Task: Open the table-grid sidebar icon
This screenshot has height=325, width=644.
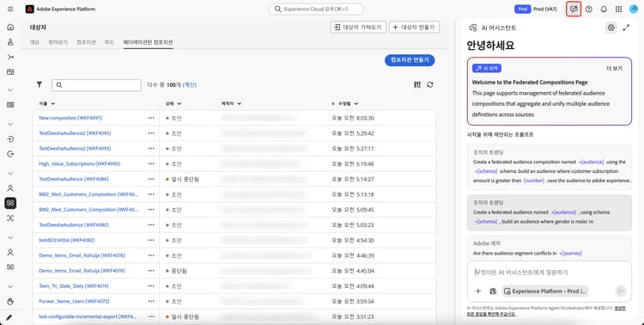Action: coord(10,105)
